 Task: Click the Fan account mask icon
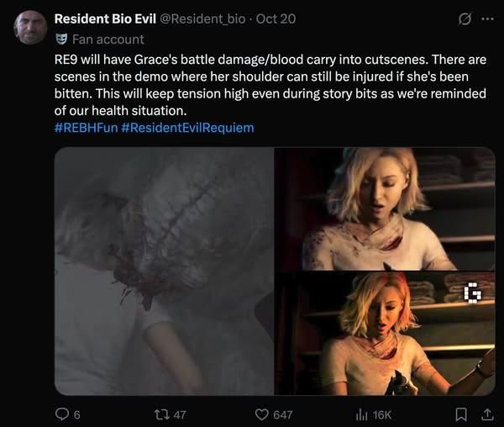click(x=60, y=40)
